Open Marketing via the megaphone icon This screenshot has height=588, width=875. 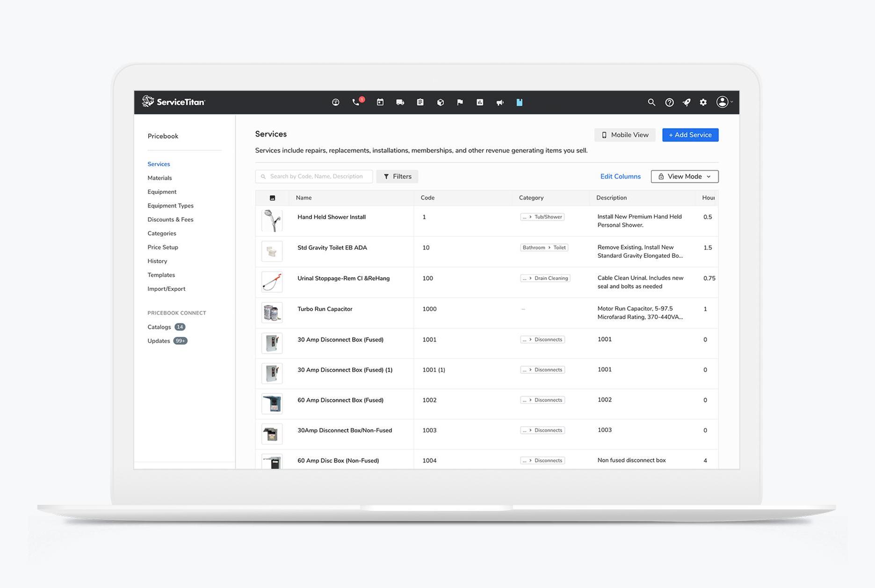click(500, 102)
